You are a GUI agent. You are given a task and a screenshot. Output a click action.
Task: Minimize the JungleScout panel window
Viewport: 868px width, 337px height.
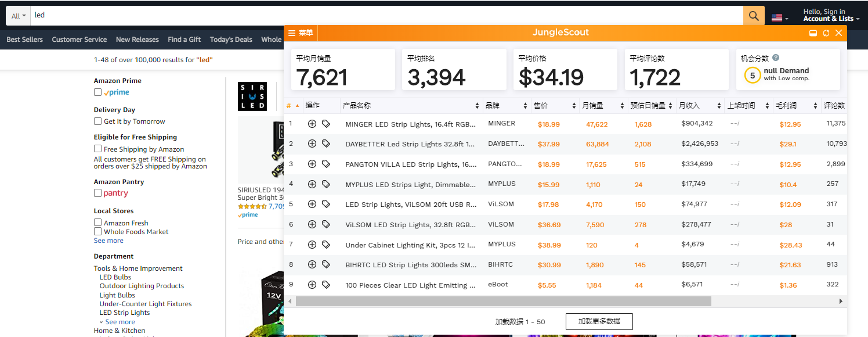813,33
